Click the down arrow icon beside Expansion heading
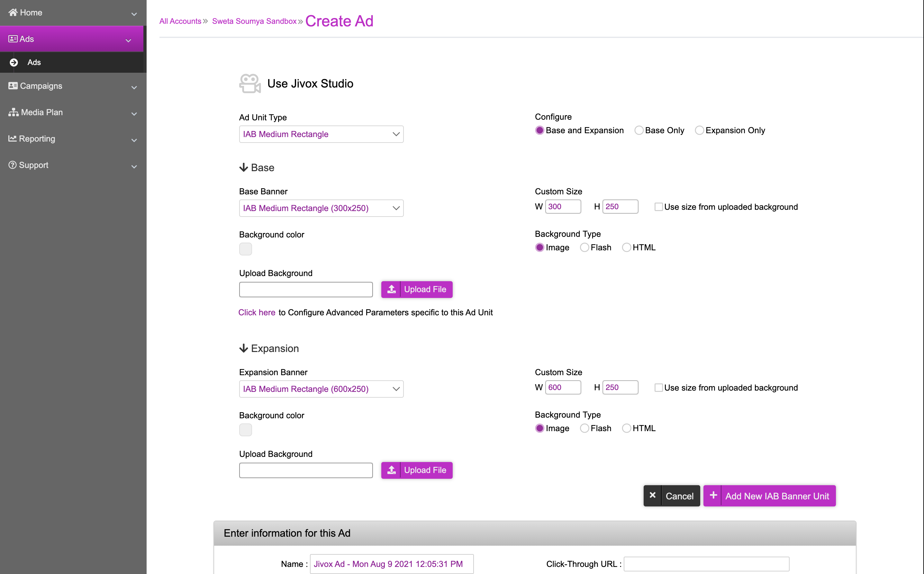 click(243, 348)
